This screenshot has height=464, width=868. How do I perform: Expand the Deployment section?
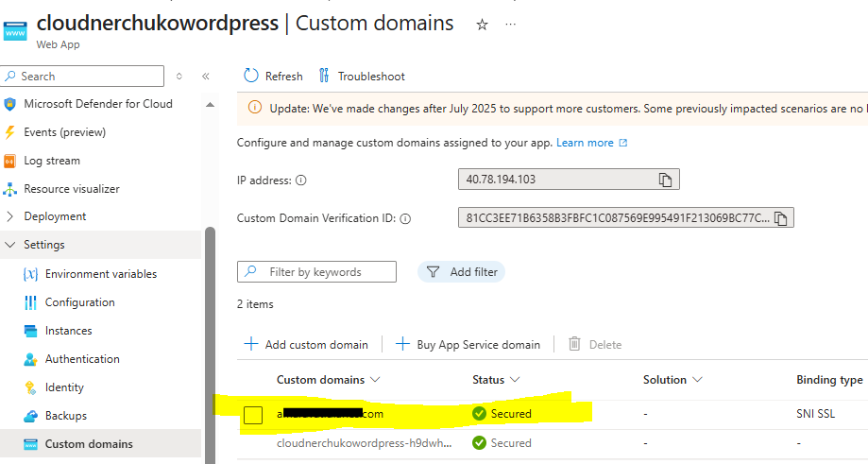pyautogui.click(x=54, y=216)
